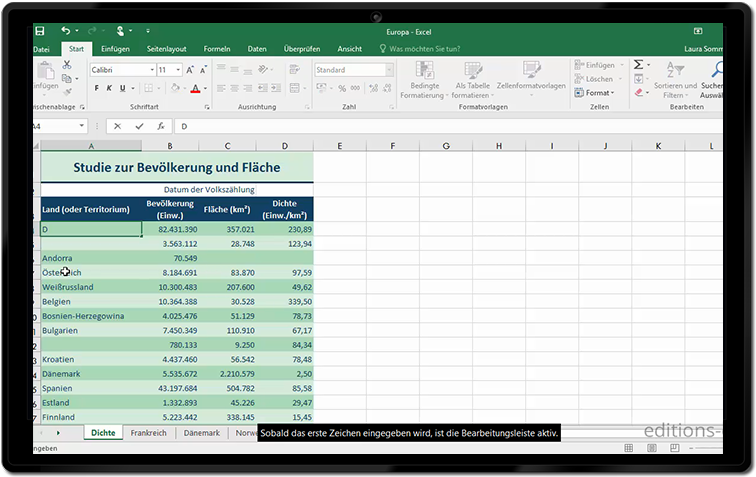756x477 pixels.
Task: Switch to the Einfügen ribbon tab
Action: click(115, 48)
